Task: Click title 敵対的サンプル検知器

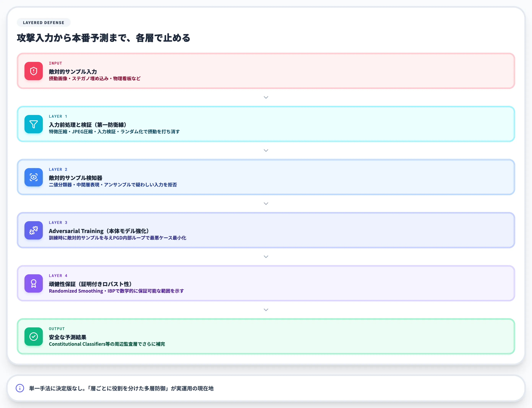Action: click(75, 178)
